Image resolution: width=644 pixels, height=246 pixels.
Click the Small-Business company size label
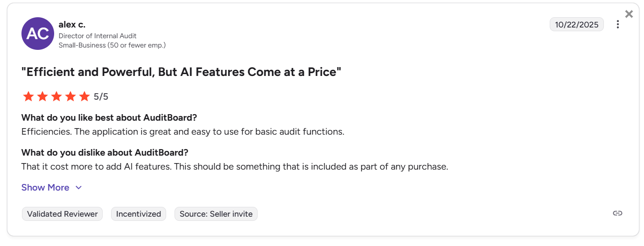[112, 45]
